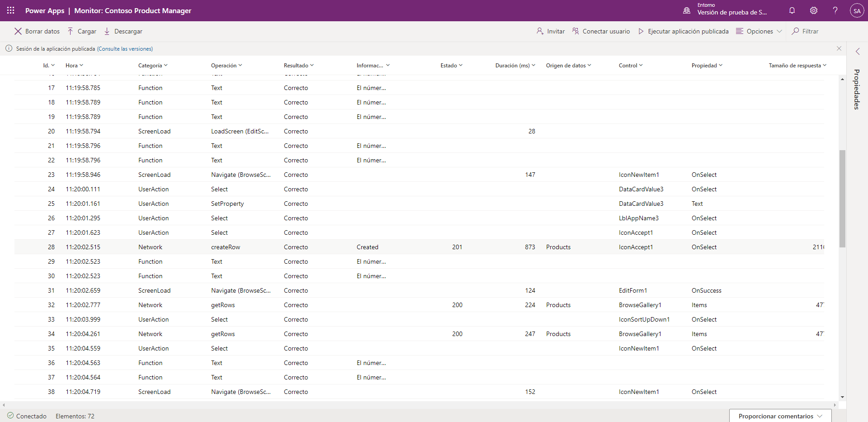This screenshot has height=422, width=868.
Task: Click the Filtrar command
Action: coord(805,31)
